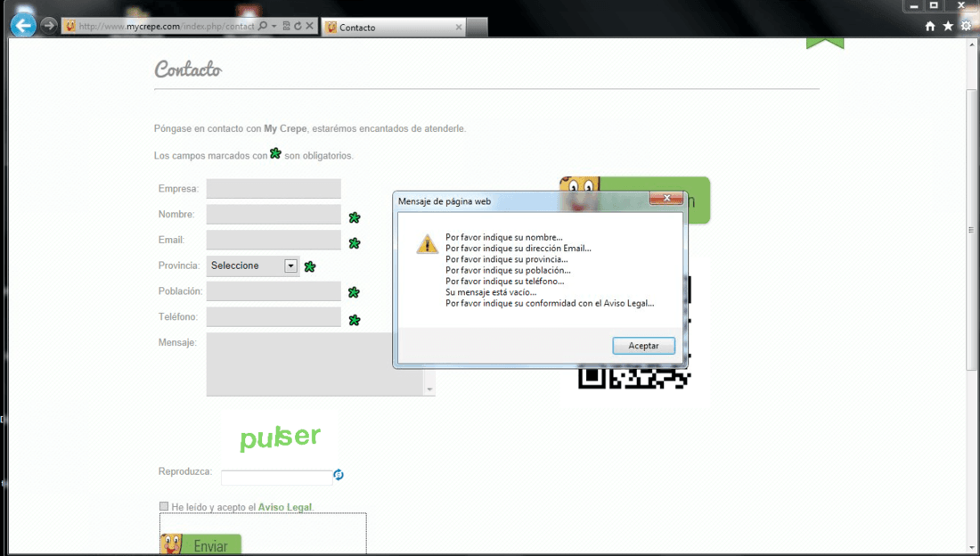Click the pulser captcha image
This screenshot has width=980, height=556.
(x=280, y=437)
